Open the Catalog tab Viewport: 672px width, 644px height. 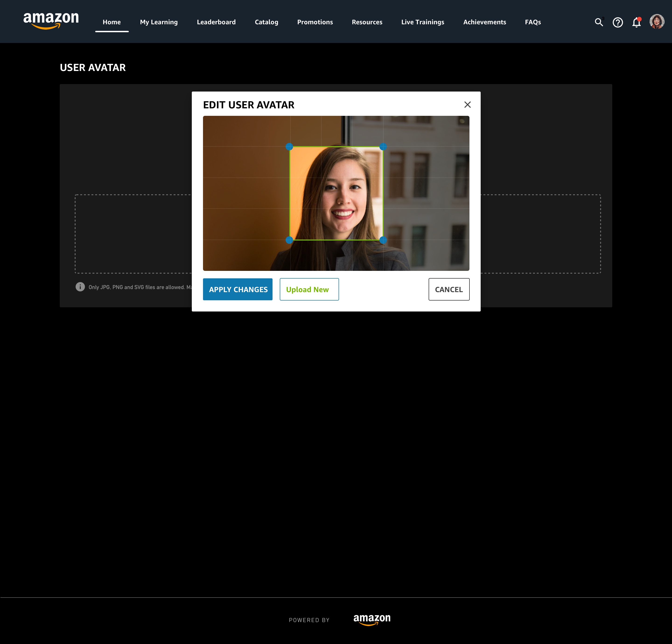click(x=266, y=22)
